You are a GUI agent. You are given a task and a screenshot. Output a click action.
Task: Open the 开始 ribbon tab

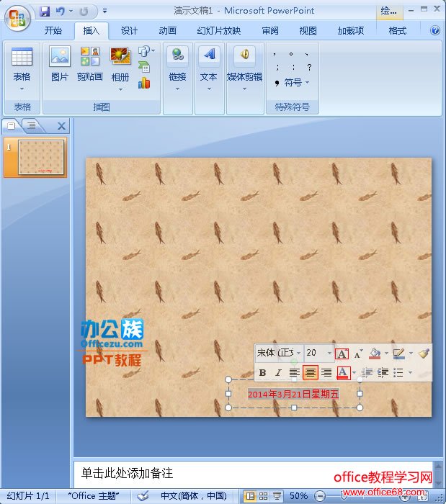[53, 30]
